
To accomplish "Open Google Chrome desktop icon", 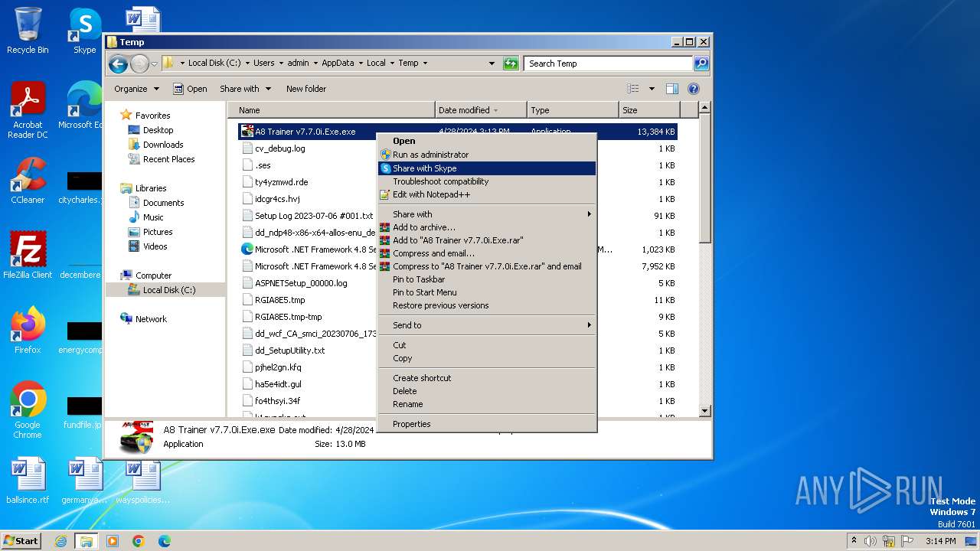I will pyautogui.click(x=28, y=410).
